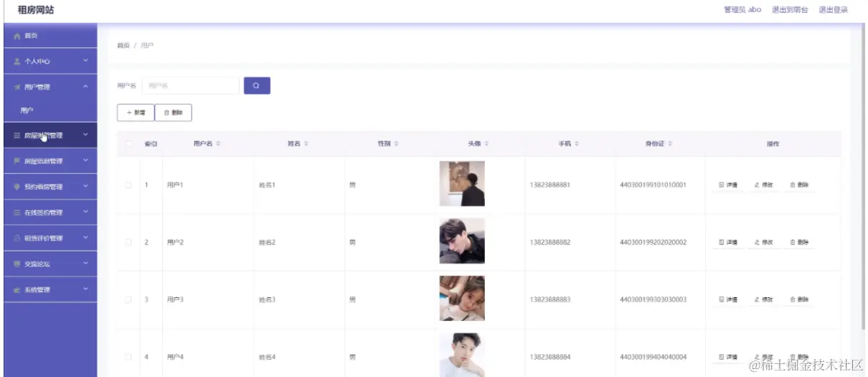The height and width of the screenshot is (377, 868).
Task: Check the row 2 用户2 checkbox
Action: point(128,242)
